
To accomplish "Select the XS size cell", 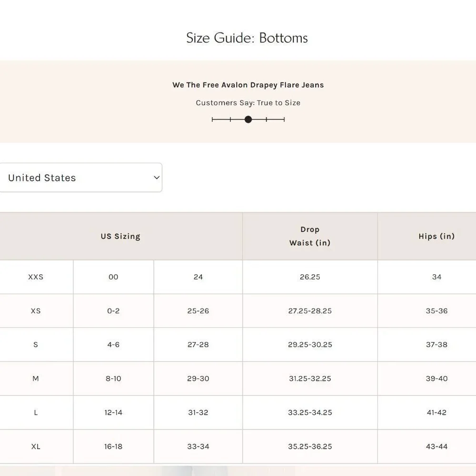I will (36, 311).
